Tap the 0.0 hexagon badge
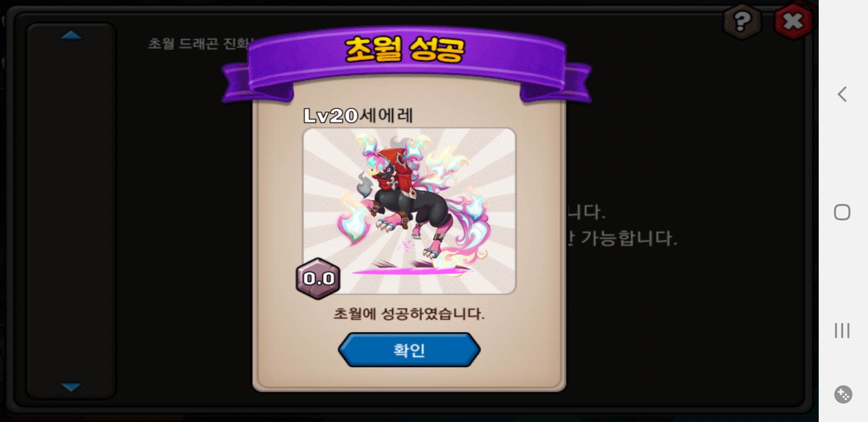This screenshot has width=868, height=422. tap(318, 279)
